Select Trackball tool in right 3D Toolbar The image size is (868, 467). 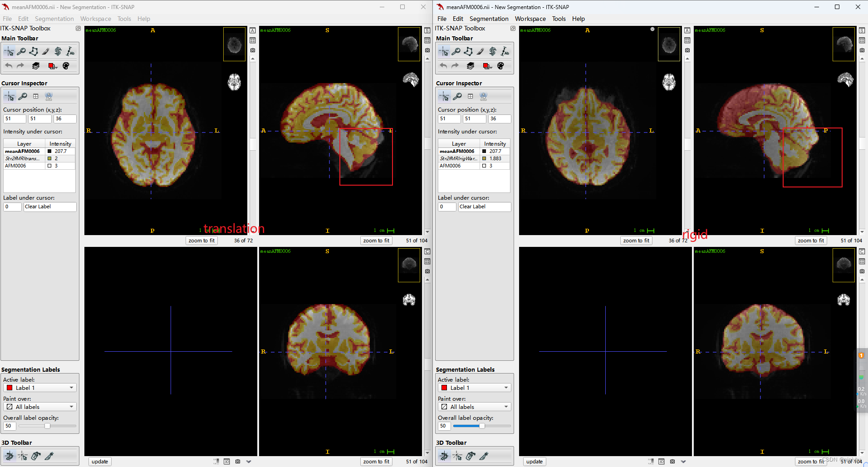point(444,456)
